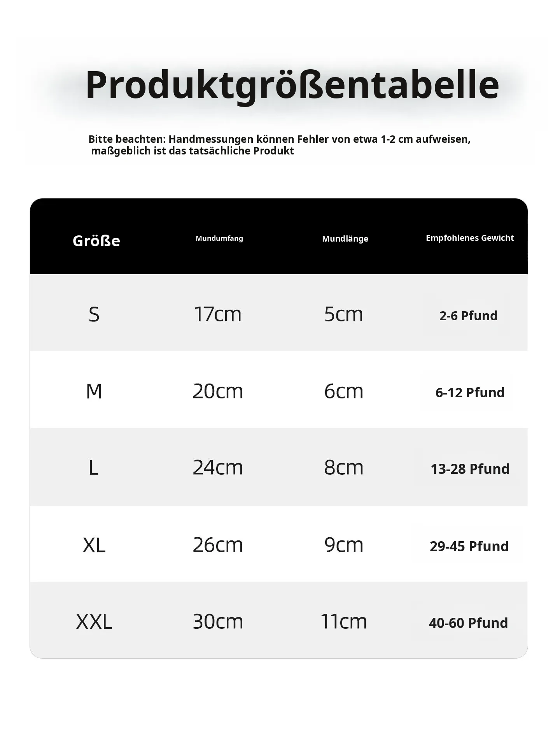The height and width of the screenshot is (747, 560).
Task: Select size M row label
Action: point(94,391)
